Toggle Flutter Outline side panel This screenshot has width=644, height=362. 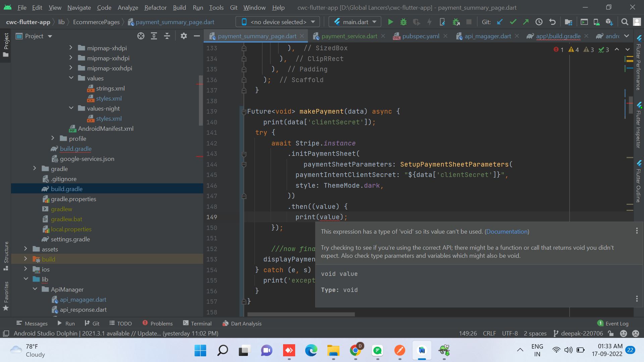[x=639, y=181]
